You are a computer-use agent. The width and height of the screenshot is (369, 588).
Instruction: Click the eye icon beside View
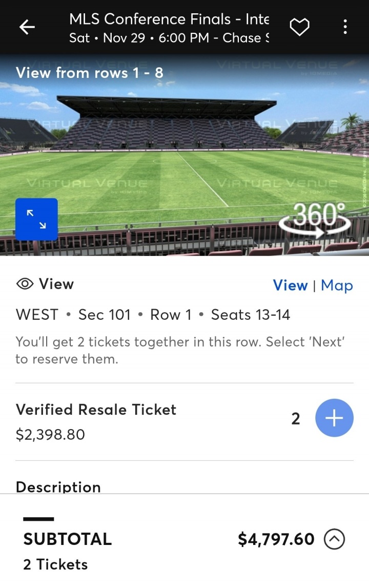[25, 284]
